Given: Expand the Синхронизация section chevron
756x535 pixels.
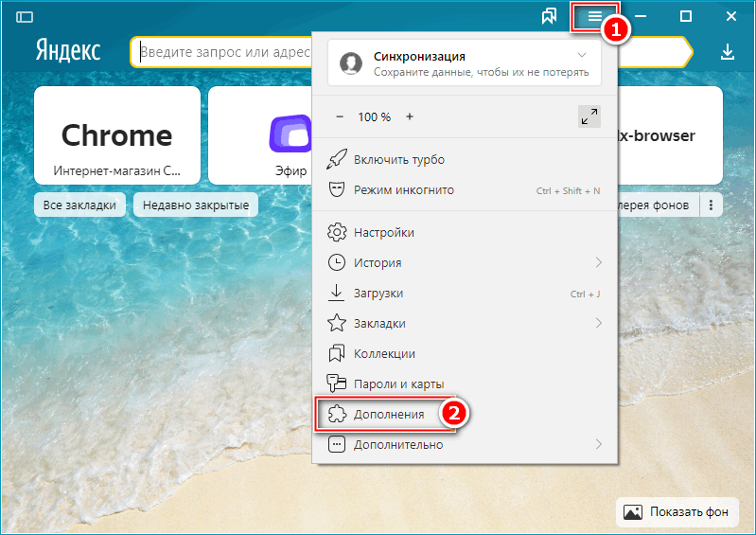Looking at the screenshot, I should (x=582, y=56).
